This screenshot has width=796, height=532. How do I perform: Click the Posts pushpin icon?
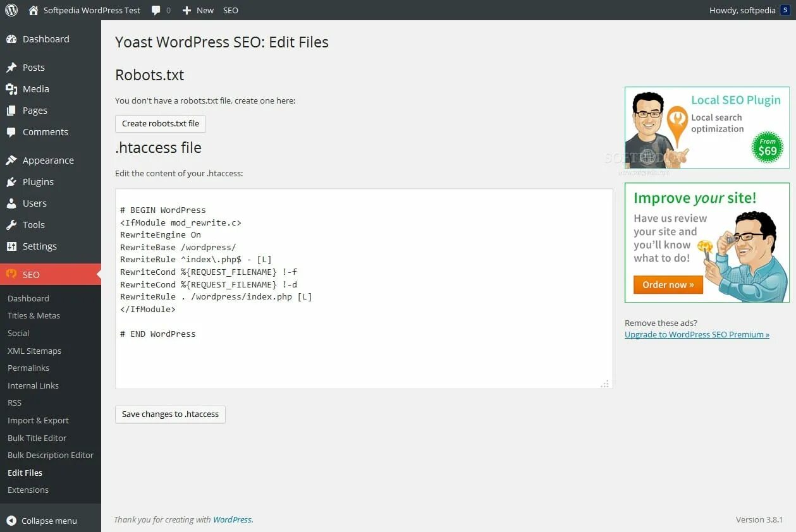click(11, 68)
